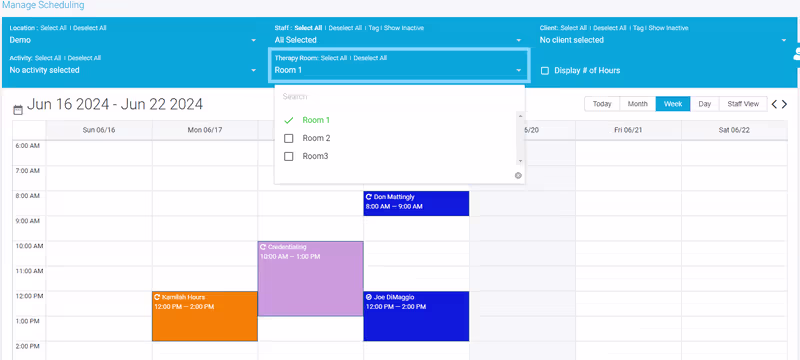Switch to Day view

[705, 104]
